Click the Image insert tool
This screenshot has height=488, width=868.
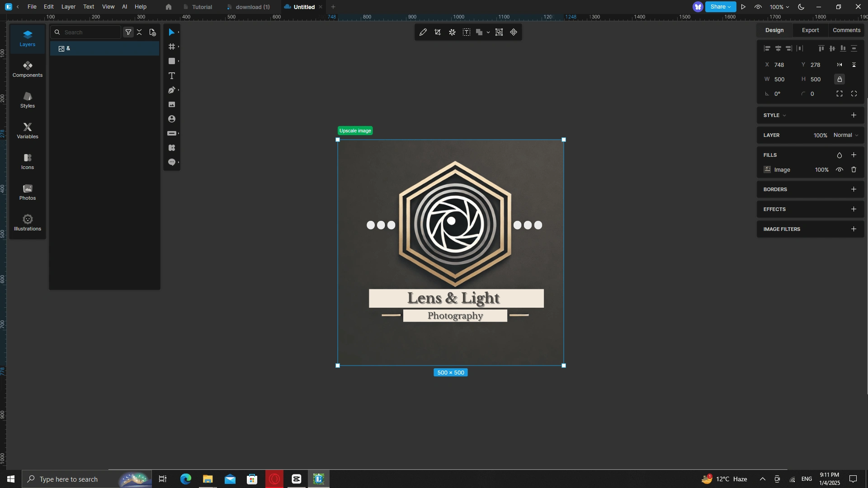(x=172, y=104)
